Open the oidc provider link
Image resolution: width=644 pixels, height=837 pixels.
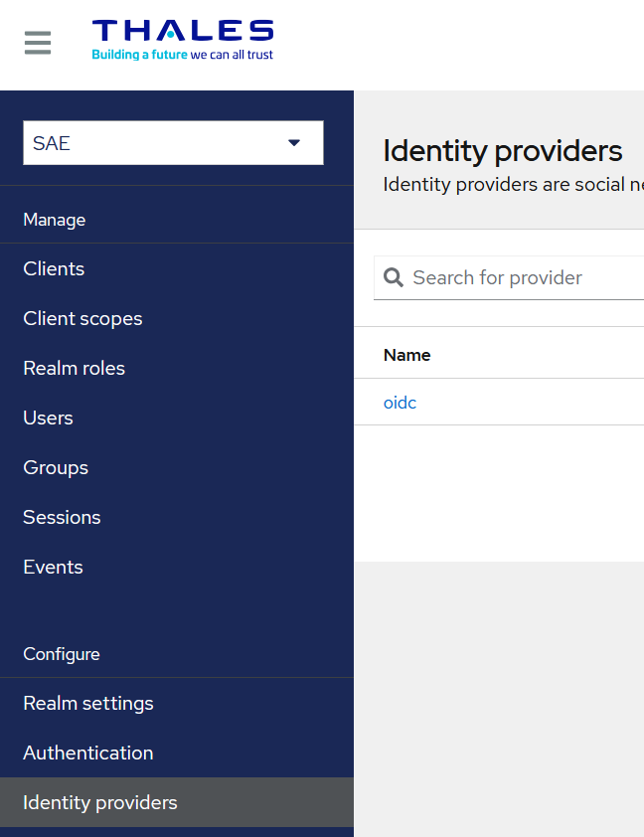click(400, 403)
